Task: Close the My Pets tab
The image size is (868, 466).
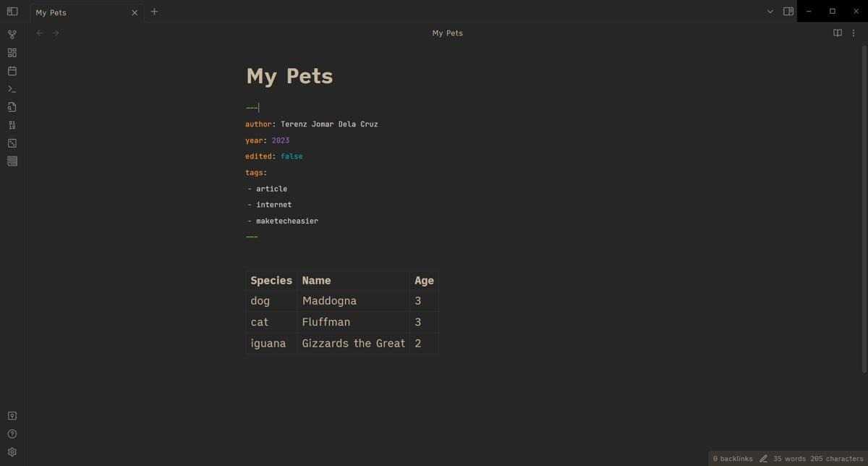Action: click(135, 12)
